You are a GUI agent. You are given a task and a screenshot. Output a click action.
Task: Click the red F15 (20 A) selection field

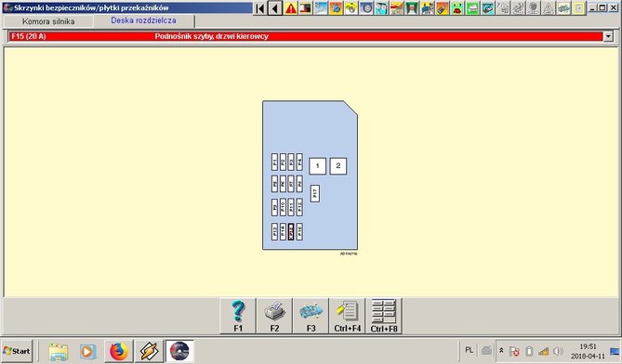click(306, 36)
